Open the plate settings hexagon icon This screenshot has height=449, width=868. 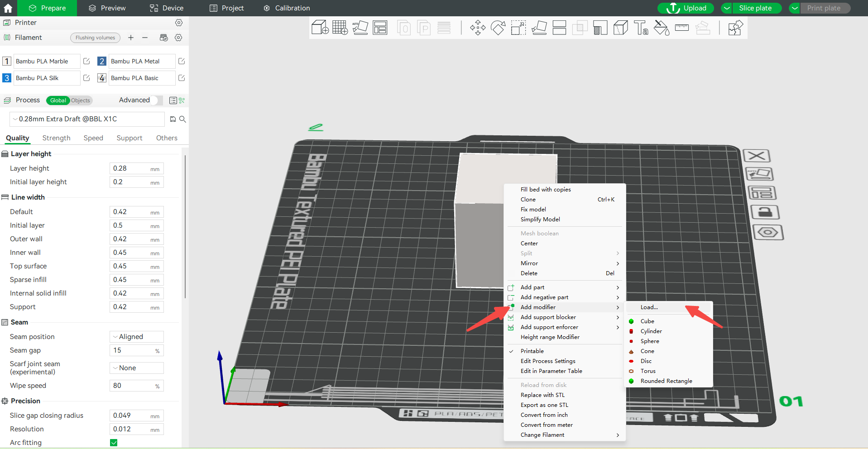(768, 233)
